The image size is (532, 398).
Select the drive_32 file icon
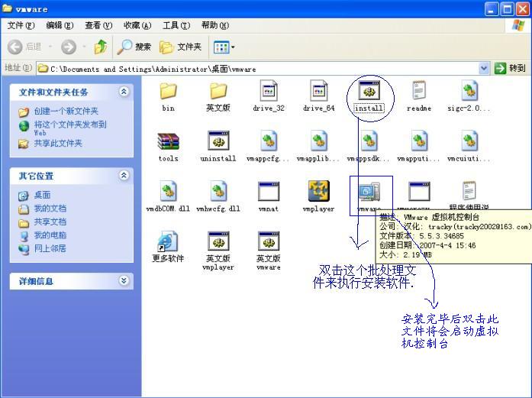(268, 92)
